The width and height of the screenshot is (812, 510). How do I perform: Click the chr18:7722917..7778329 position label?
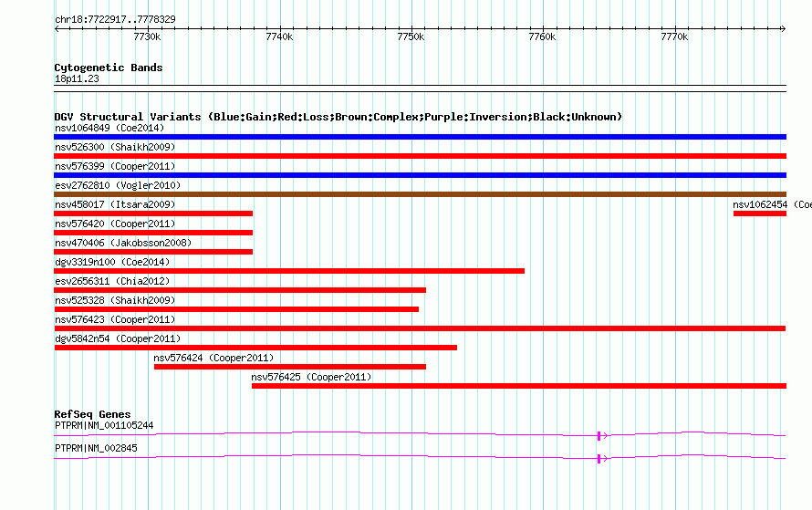115,19
